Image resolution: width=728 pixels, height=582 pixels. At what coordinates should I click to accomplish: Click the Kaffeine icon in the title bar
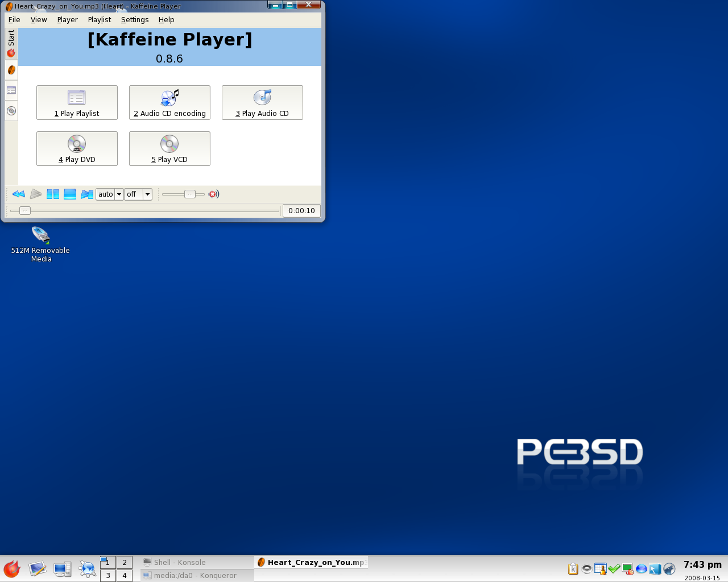(x=9, y=6)
